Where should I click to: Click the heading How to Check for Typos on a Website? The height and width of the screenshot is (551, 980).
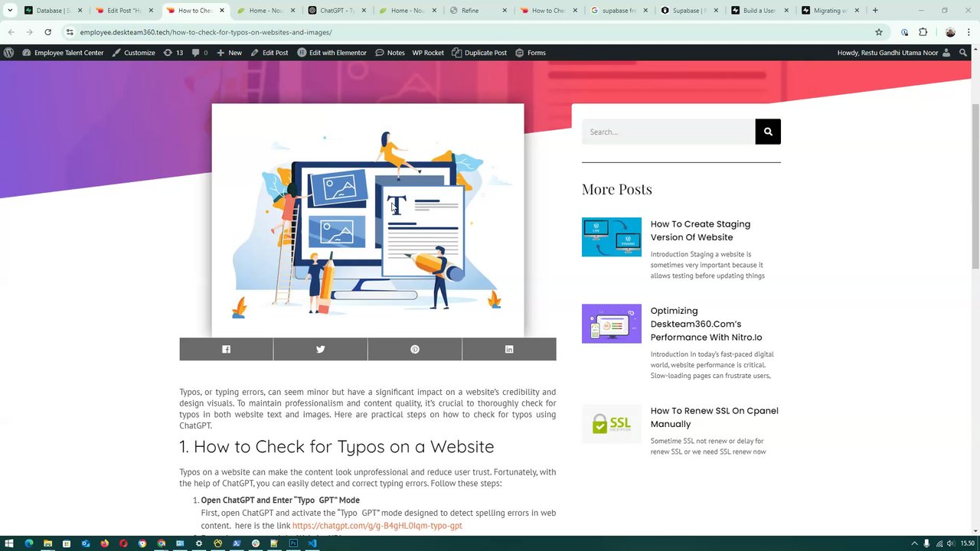tap(337, 446)
